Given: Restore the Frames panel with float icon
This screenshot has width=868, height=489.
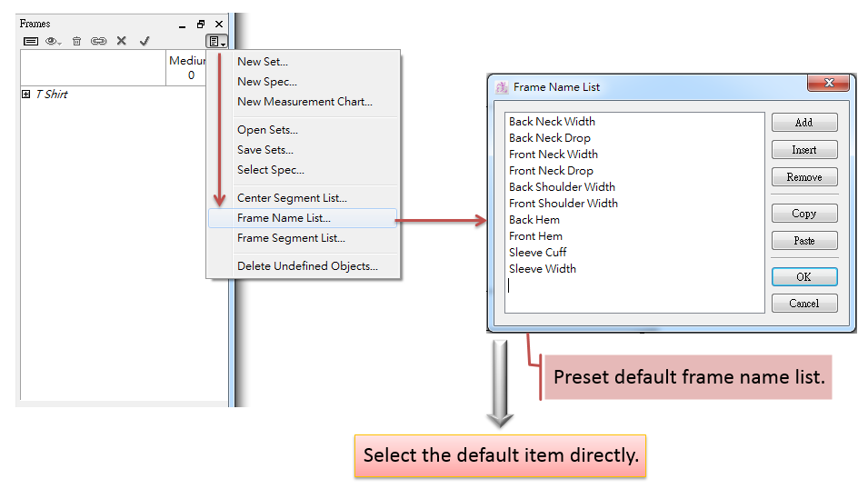Looking at the screenshot, I should click(201, 25).
